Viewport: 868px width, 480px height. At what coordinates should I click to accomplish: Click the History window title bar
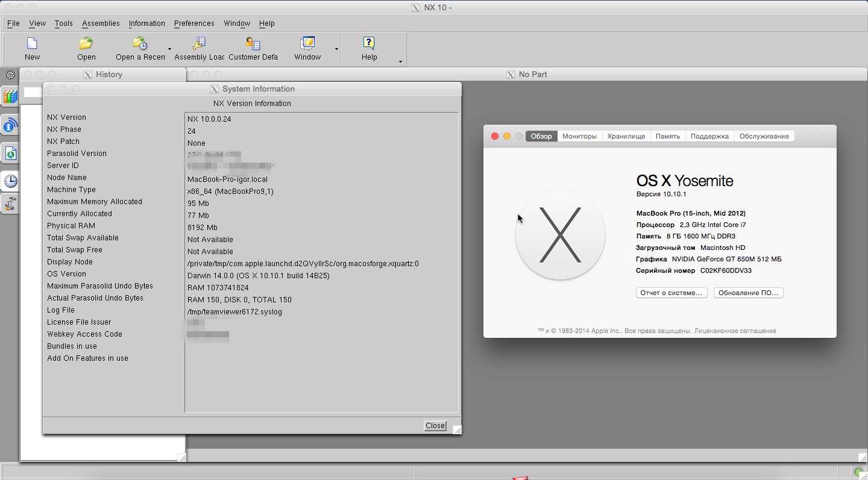click(103, 74)
